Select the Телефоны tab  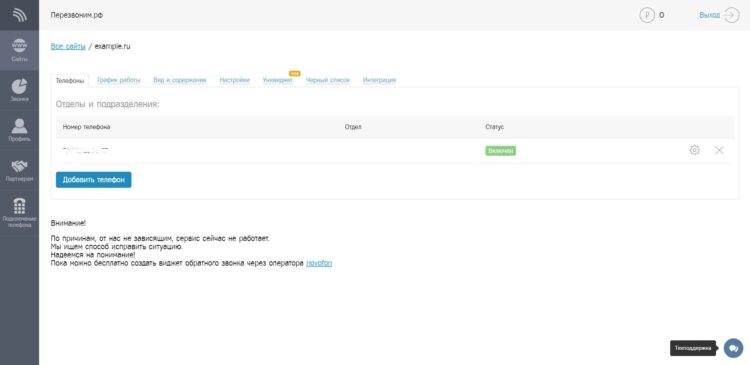(70, 81)
